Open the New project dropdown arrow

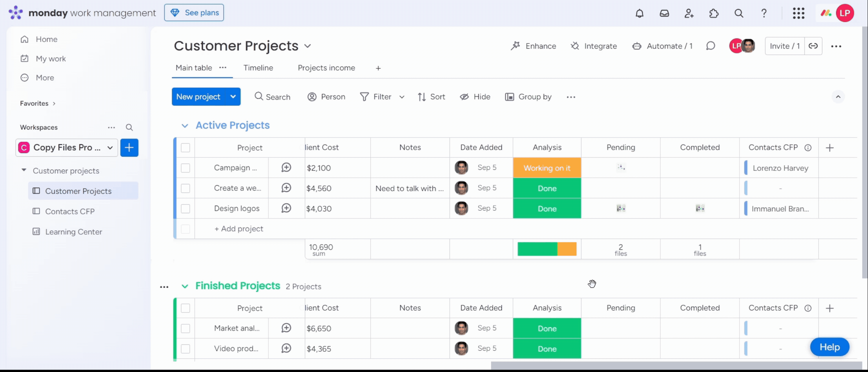233,97
